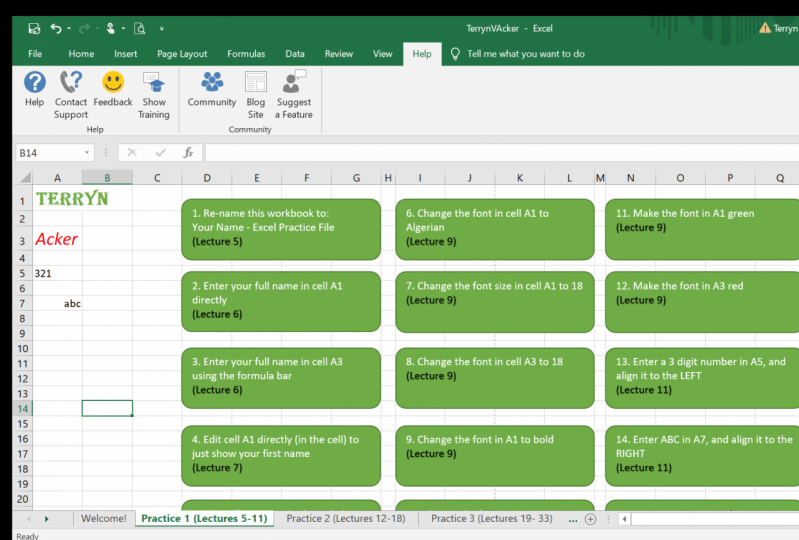Click the Blog Site icon

(x=256, y=82)
